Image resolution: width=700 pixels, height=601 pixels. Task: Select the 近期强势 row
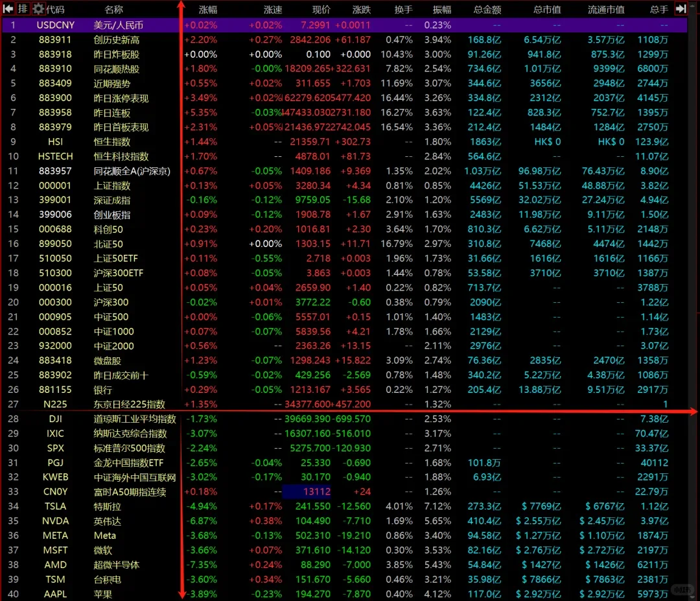[x=345, y=84]
